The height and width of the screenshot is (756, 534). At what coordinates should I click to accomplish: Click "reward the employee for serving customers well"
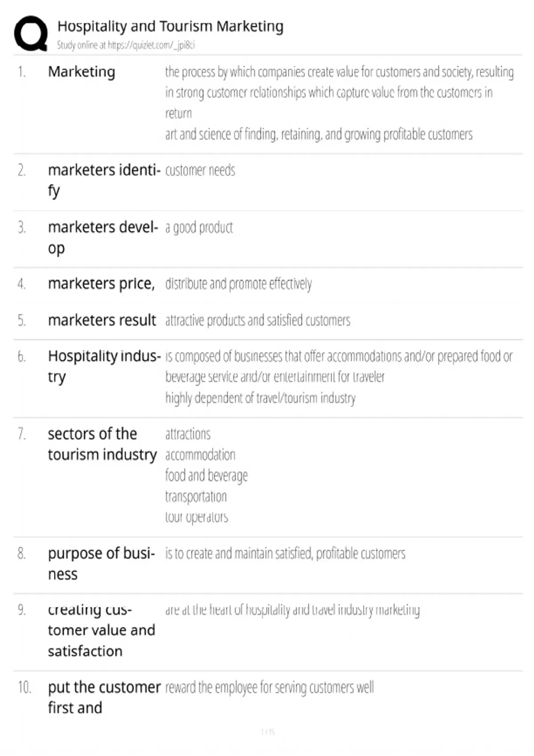(270, 688)
